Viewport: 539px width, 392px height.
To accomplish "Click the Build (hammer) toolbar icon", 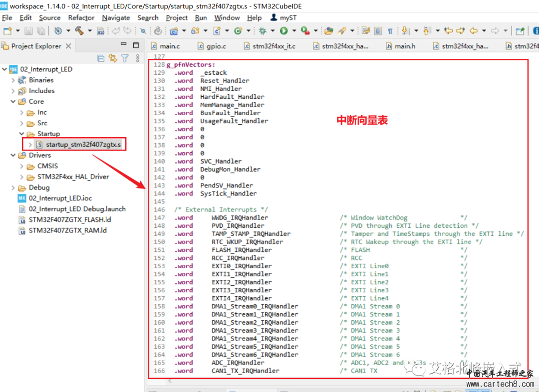I will 79,31.
